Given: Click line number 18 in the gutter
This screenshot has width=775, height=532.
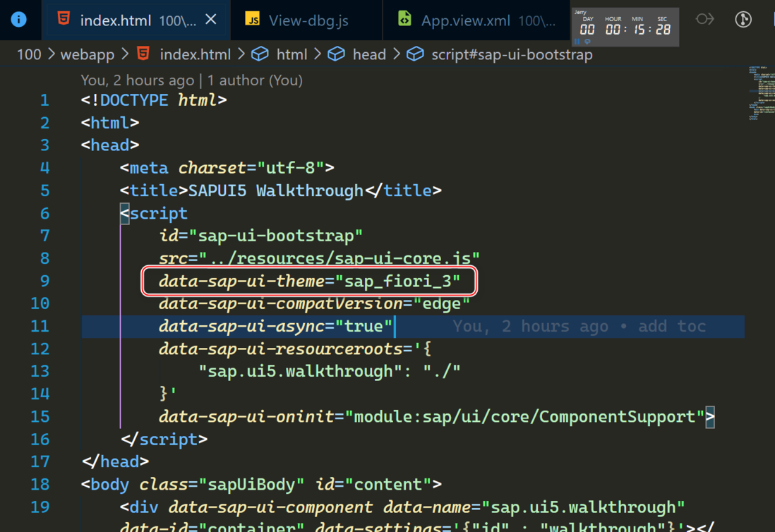Looking at the screenshot, I should tap(40, 484).
